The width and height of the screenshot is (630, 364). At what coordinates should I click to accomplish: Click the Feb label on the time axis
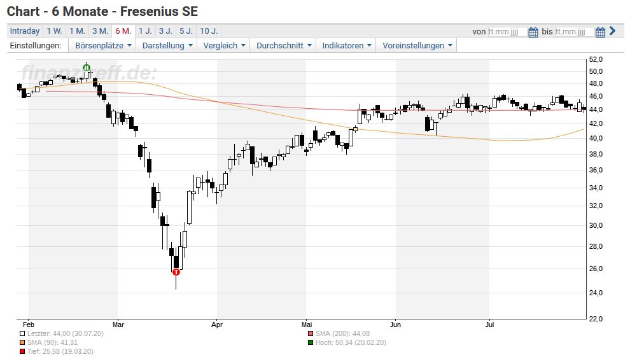coord(29,325)
